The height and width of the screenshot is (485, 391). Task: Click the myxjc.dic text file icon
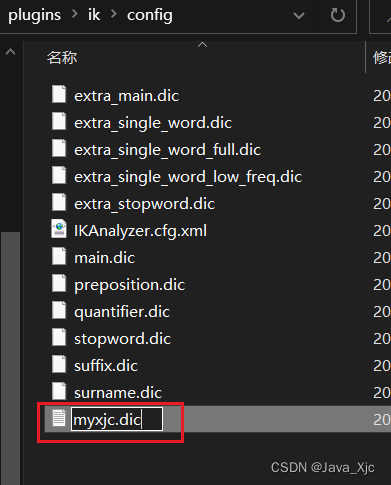[x=59, y=418]
